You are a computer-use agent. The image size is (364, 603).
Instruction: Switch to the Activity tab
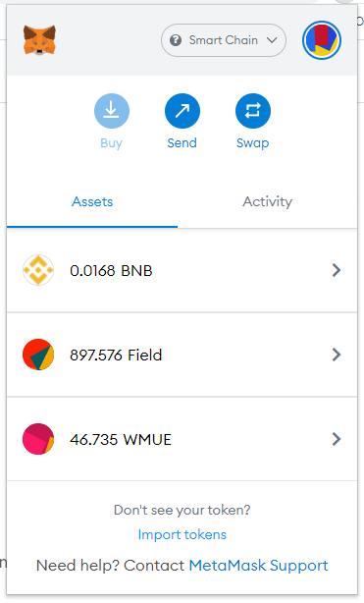tap(268, 201)
